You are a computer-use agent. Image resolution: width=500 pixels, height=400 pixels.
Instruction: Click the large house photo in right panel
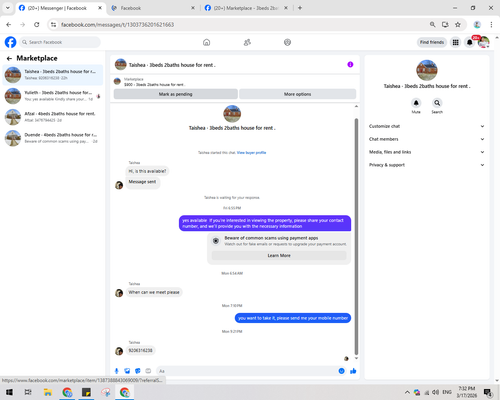pos(427,70)
